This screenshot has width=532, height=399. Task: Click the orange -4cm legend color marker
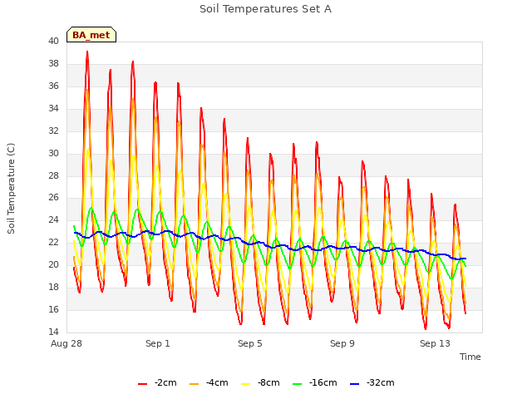[194, 384]
